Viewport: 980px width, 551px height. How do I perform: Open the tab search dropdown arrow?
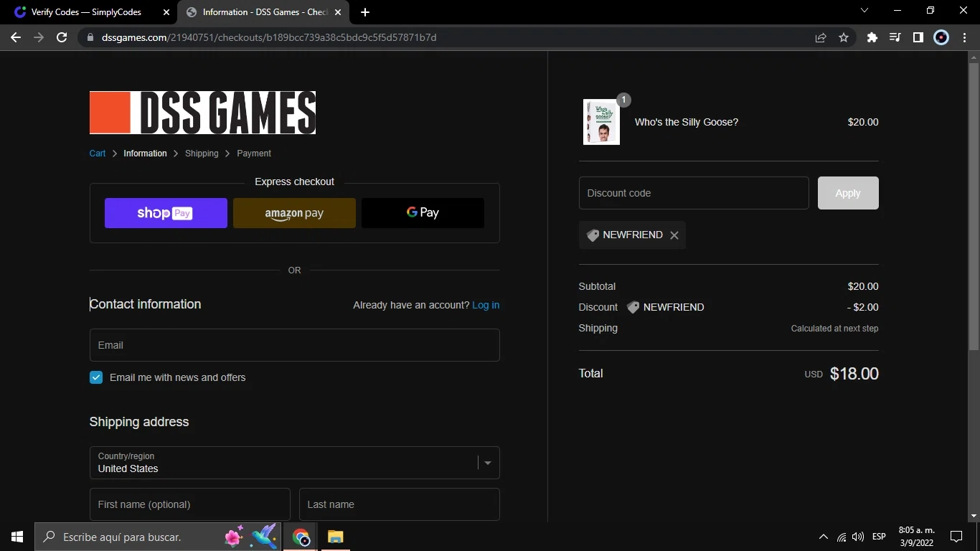tap(864, 11)
